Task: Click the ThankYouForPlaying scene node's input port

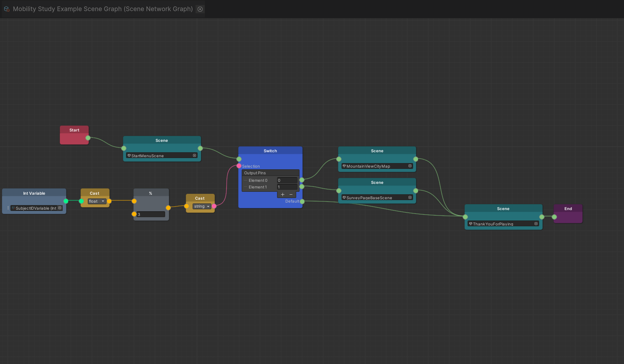Action: point(465,217)
